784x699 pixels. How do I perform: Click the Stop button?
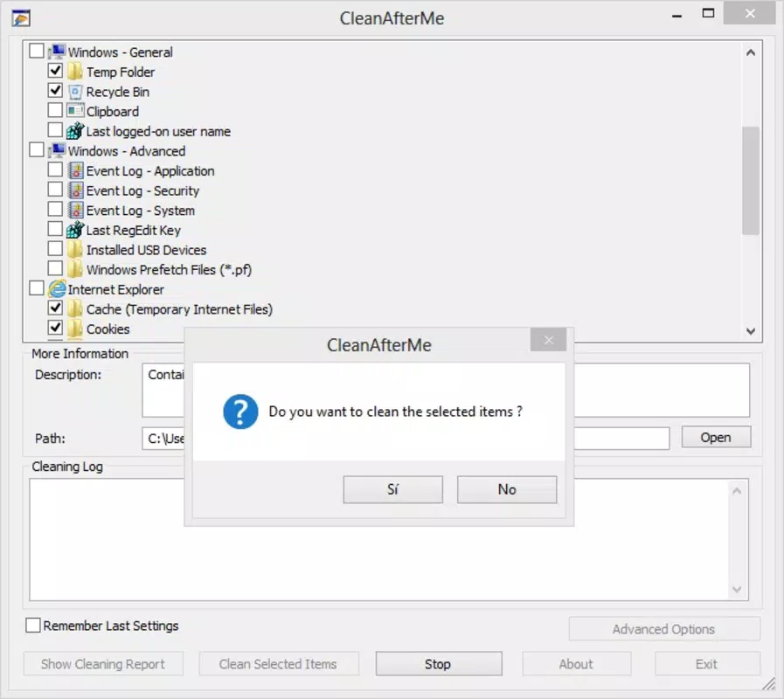[439, 664]
